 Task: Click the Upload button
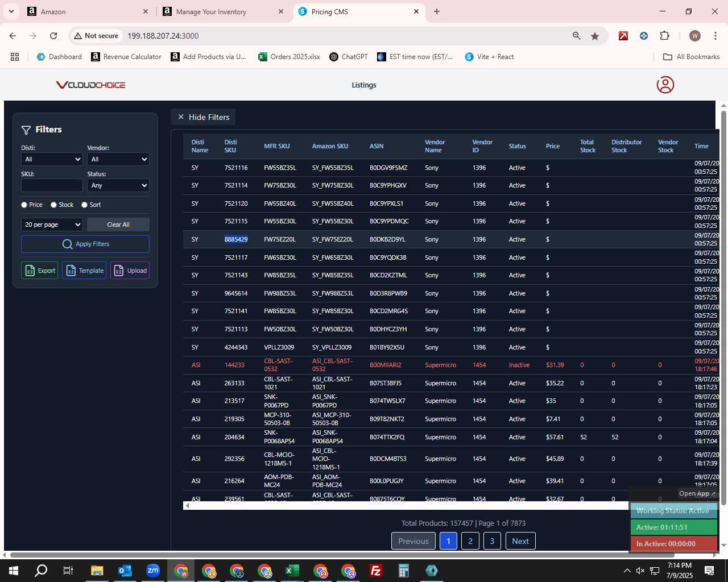coord(130,271)
